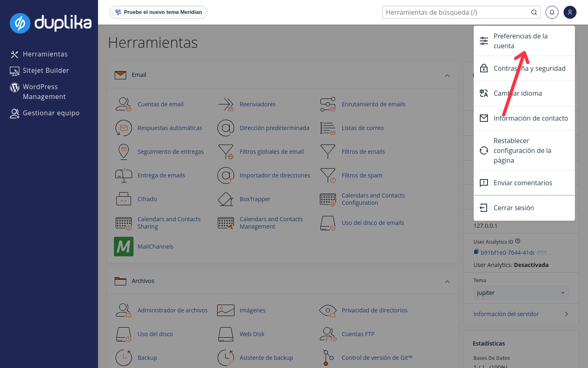Image resolution: width=588 pixels, height=368 pixels.
Task: Click the User Analytics ID help icon
Action: point(518,241)
